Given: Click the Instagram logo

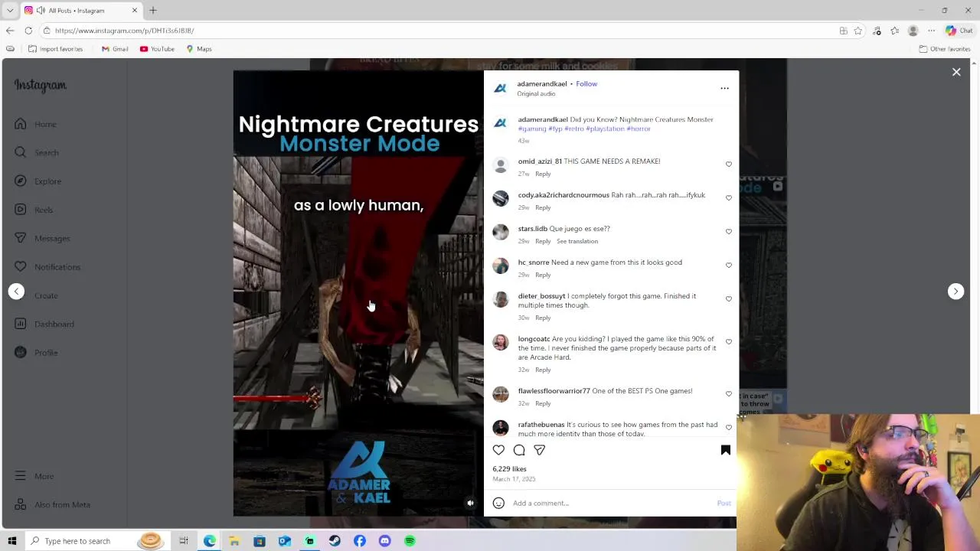Looking at the screenshot, I should tap(41, 86).
